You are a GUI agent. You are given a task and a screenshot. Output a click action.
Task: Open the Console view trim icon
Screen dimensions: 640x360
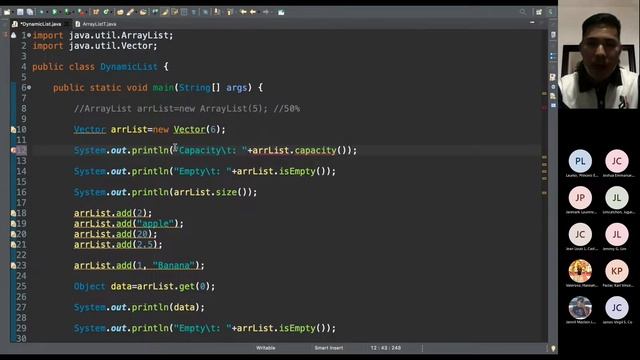553,105
